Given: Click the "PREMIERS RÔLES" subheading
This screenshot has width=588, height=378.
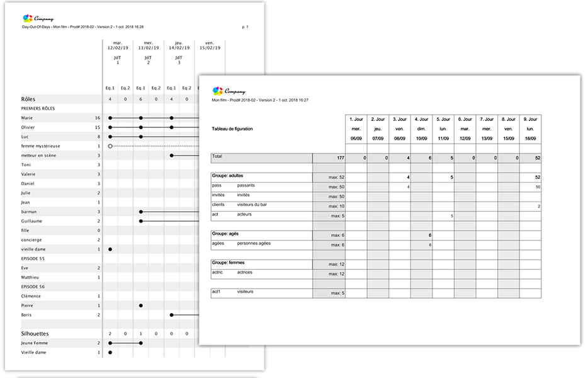Looking at the screenshot, I should point(38,108).
